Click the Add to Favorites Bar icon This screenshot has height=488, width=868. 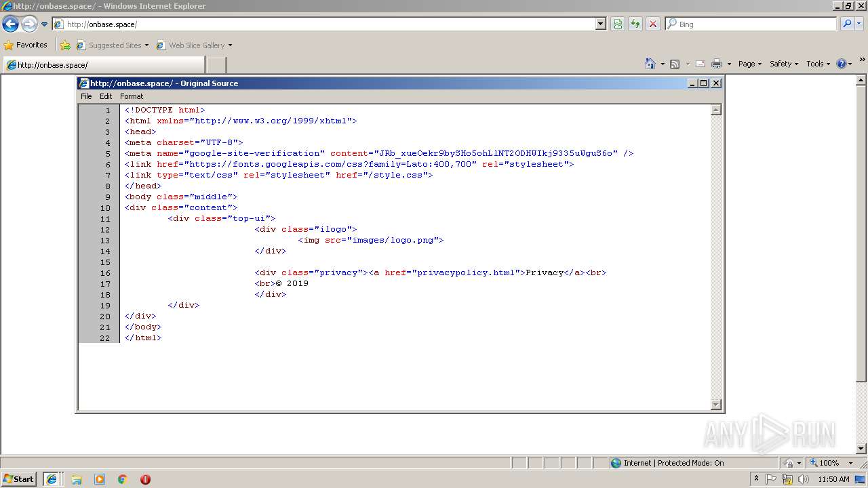65,45
